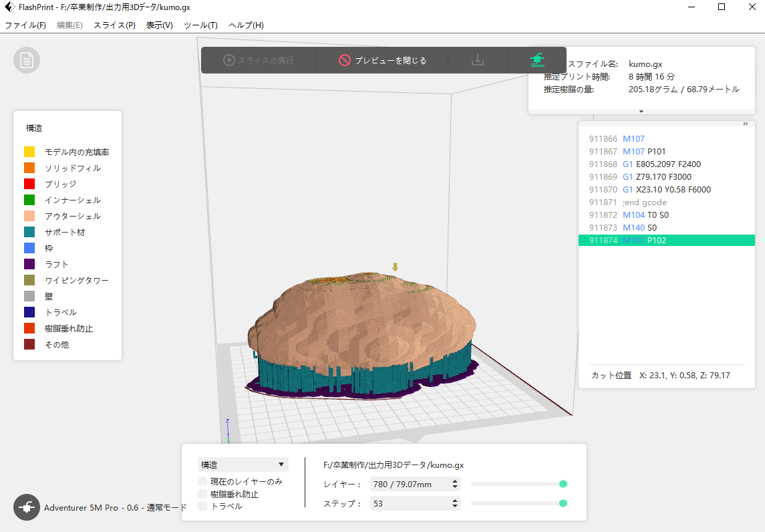Click the document file icon at top left
The image size is (765, 532).
tap(27, 60)
